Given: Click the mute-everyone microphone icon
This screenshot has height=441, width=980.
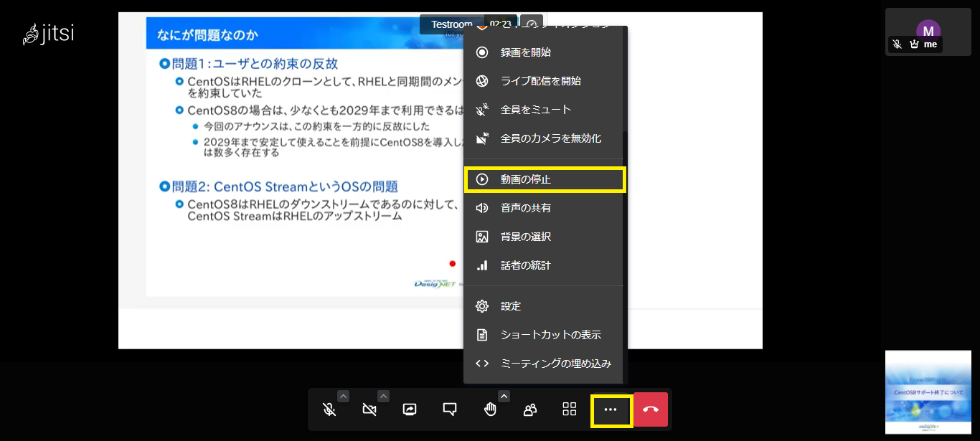Looking at the screenshot, I should (482, 110).
